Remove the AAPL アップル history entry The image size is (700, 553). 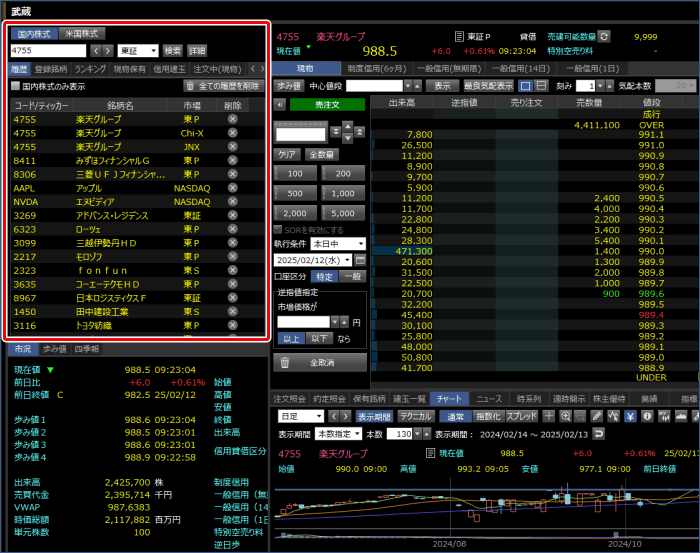(233, 188)
